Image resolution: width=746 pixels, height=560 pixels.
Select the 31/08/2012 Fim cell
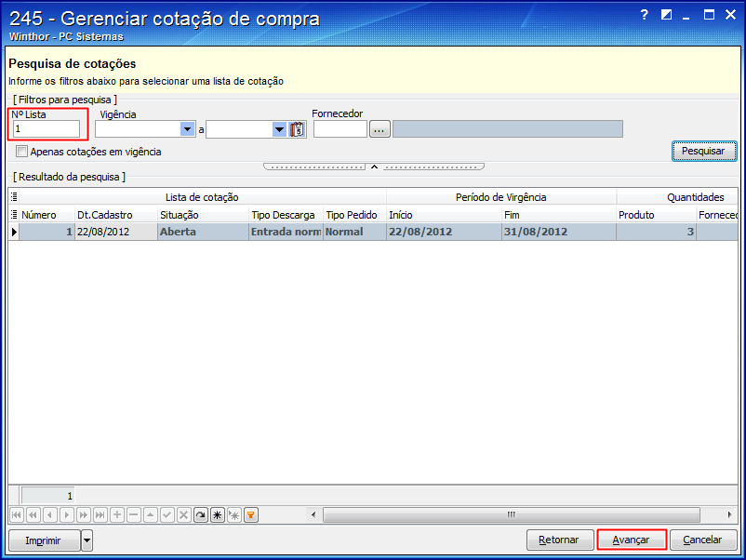558,232
